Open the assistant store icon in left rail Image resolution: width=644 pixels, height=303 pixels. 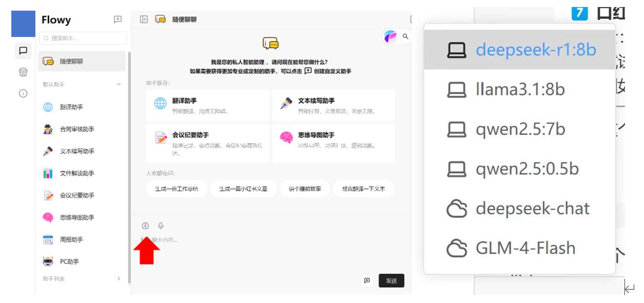(23, 72)
